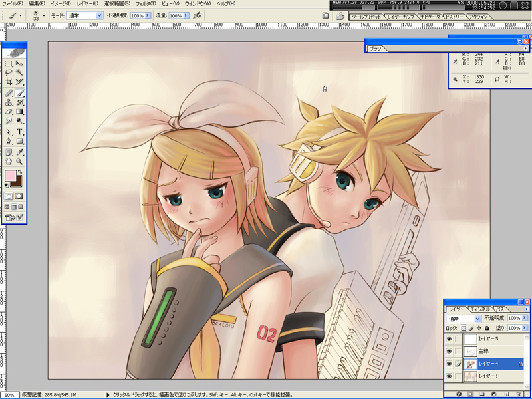The height and width of the screenshot is (399, 532).
Task: Toggle visibility of the 主線 layer
Action: point(449,352)
